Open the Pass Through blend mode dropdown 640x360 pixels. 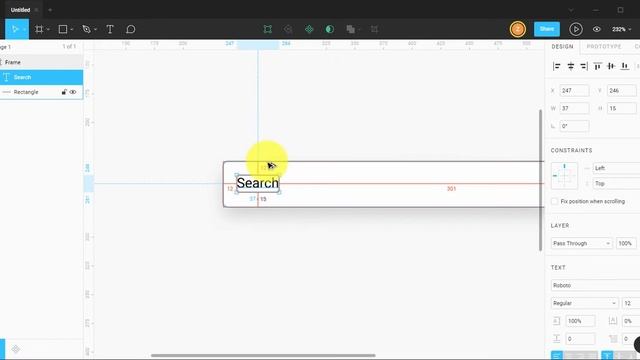pyautogui.click(x=582, y=243)
